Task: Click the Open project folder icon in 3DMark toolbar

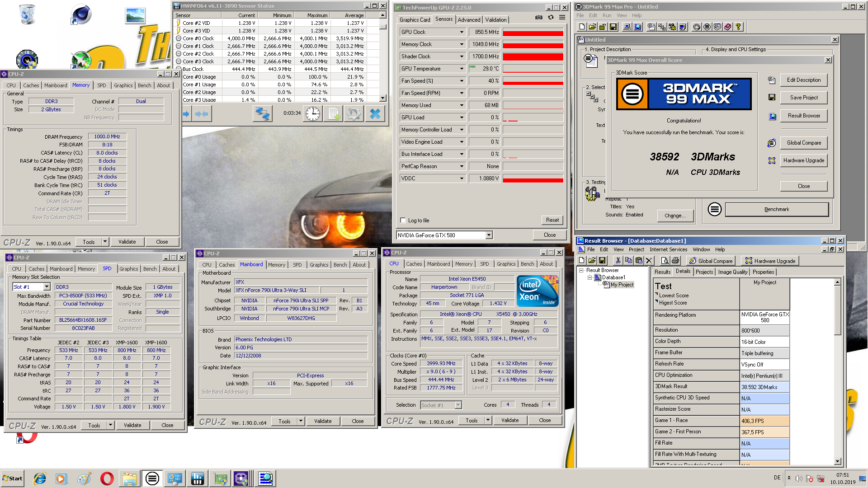Action: [x=592, y=27]
